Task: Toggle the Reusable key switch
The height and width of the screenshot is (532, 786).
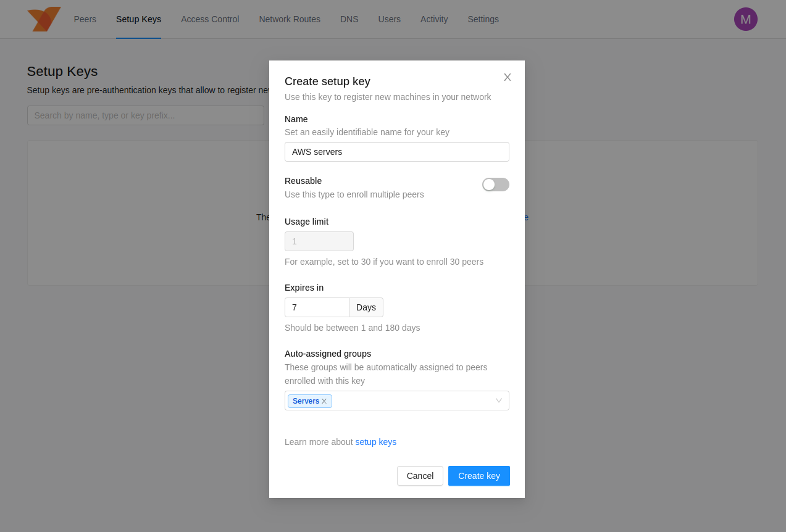Action: pyautogui.click(x=495, y=185)
